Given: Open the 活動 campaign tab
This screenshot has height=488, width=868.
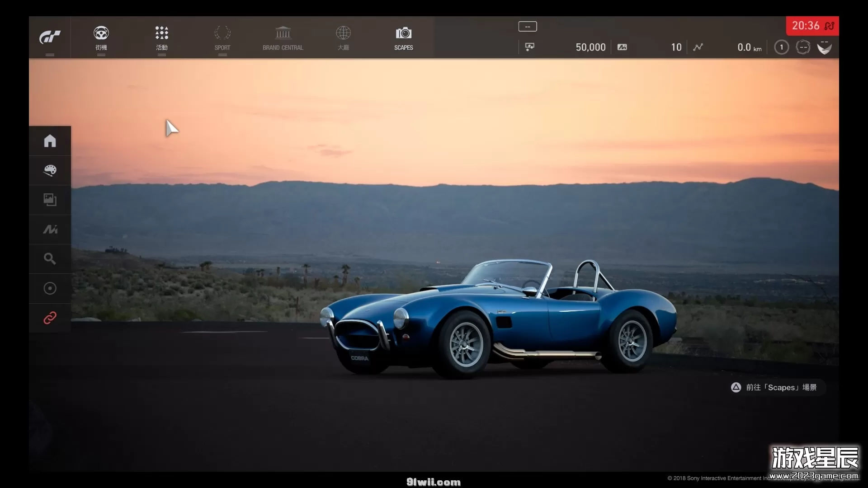Looking at the screenshot, I should coord(162,38).
